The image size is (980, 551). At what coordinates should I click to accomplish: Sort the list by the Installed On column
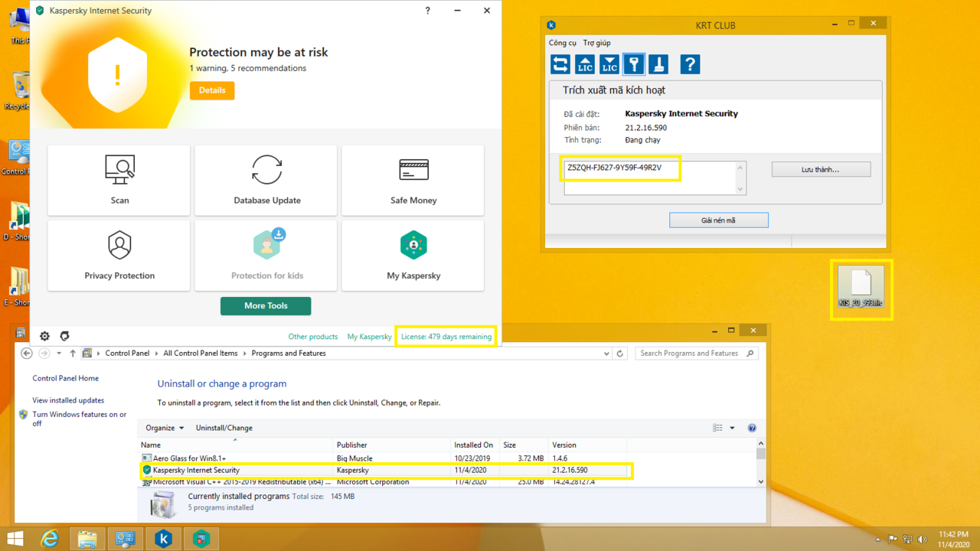475,445
